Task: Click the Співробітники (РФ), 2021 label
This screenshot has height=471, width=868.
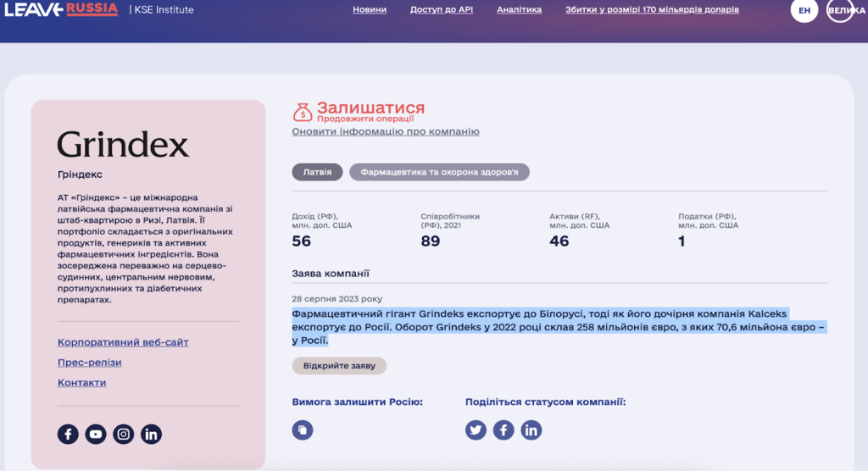Action: (450, 221)
